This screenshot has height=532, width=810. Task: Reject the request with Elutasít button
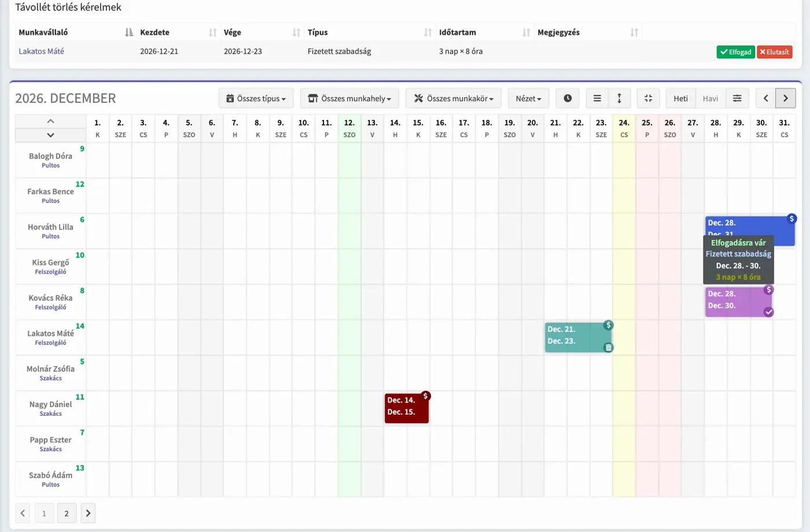774,52
